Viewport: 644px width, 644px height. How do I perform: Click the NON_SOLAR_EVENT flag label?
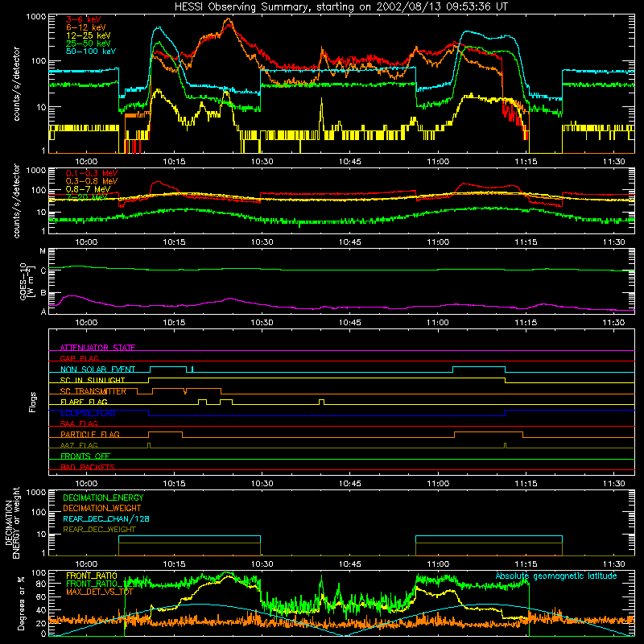97,369
